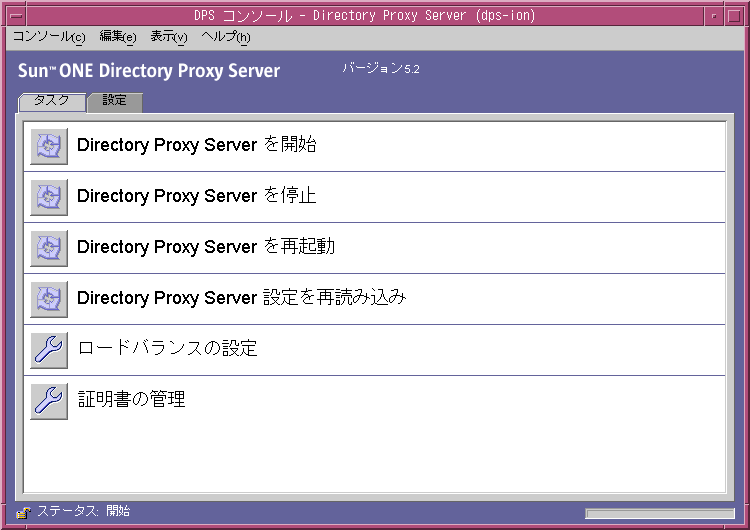The height and width of the screenshot is (530, 750).
Task: Click the Directory Proxy Server を再起動 task label
Action: [x=206, y=247]
